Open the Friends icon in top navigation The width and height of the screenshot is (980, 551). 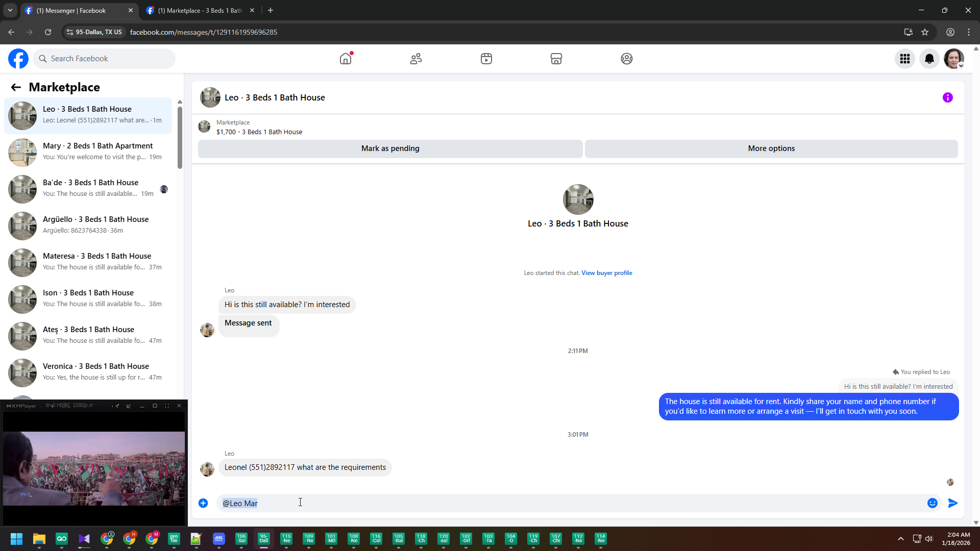[416, 59]
